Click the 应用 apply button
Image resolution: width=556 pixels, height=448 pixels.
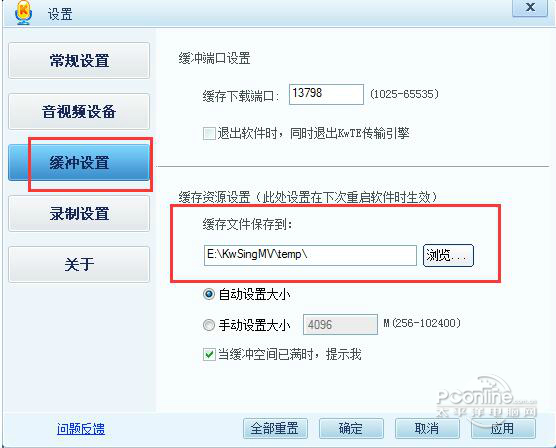point(503,428)
